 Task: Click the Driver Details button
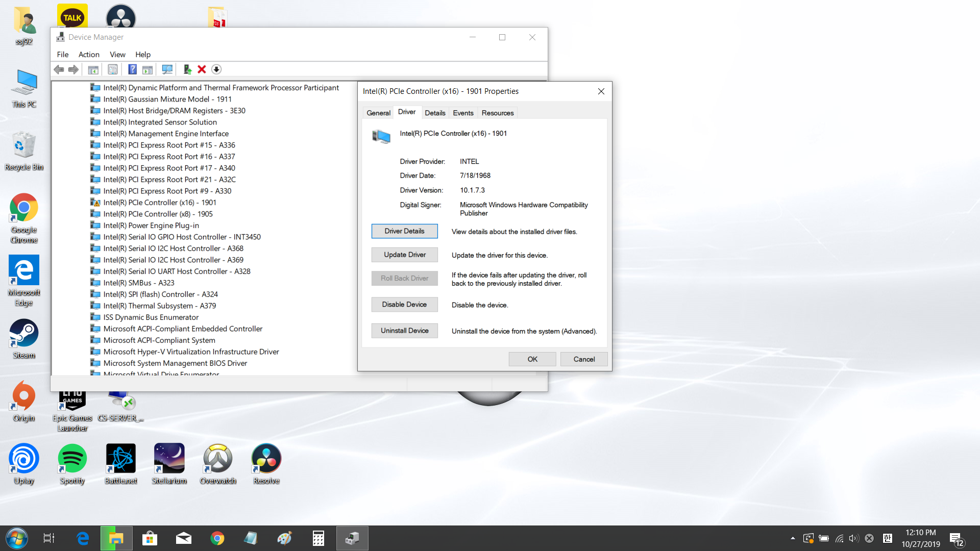405,231
